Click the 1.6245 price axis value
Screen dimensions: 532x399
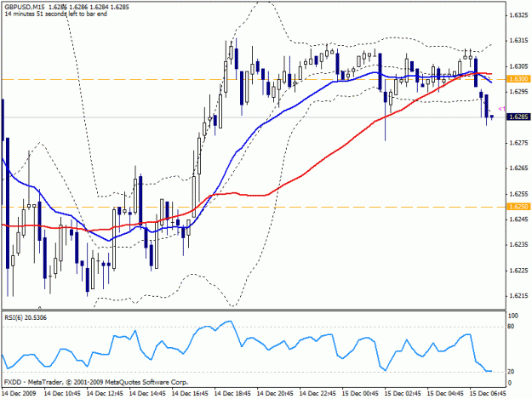click(519, 219)
